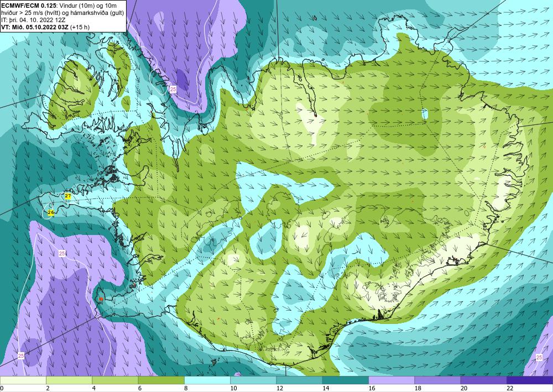Click the pale cream 0–2 legend swatch

[23, 380]
